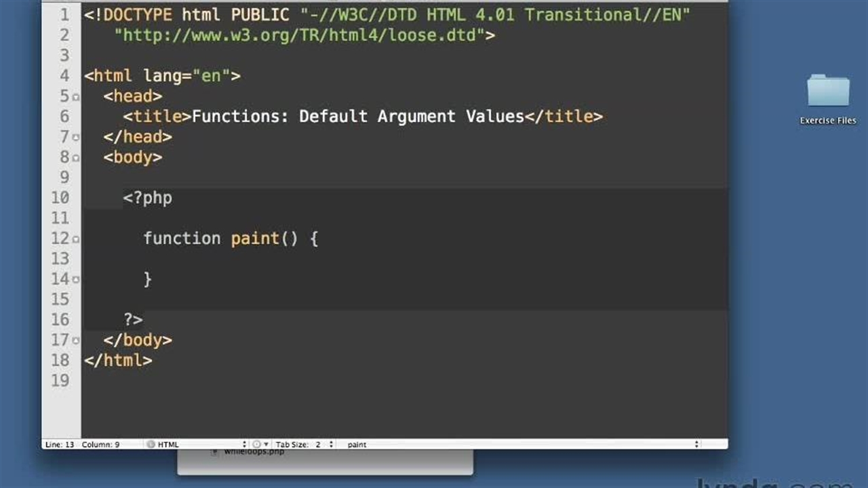Image resolution: width=868 pixels, height=488 pixels.
Task: Open the HTML language selector dropdown
Action: tap(197, 445)
